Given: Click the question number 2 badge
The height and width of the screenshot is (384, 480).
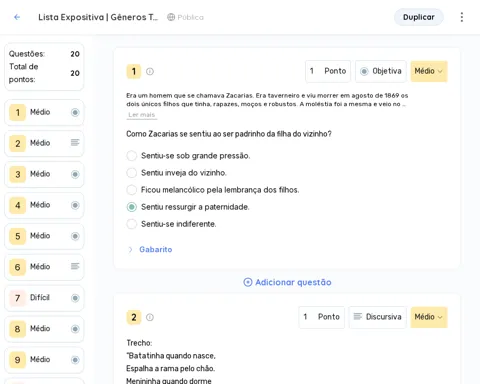Looking at the screenshot, I should pyautogui.click(x=134, y=317).
